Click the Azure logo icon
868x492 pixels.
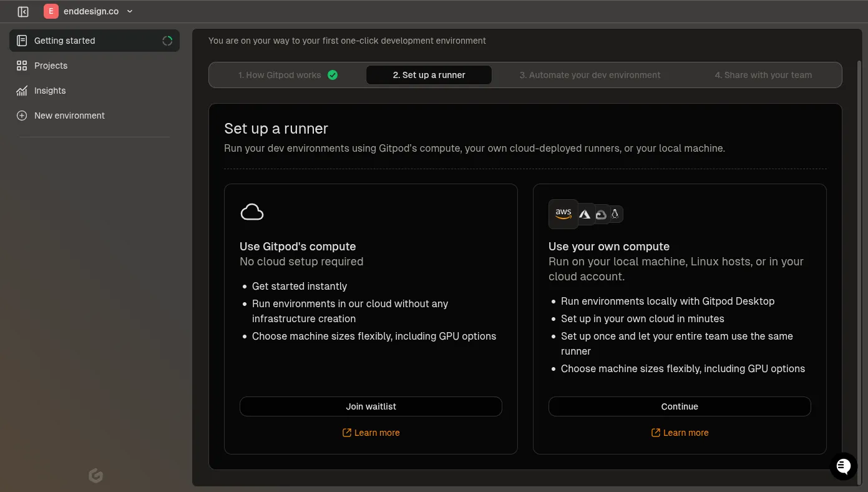pyautogui.click(x=585, y=214)
